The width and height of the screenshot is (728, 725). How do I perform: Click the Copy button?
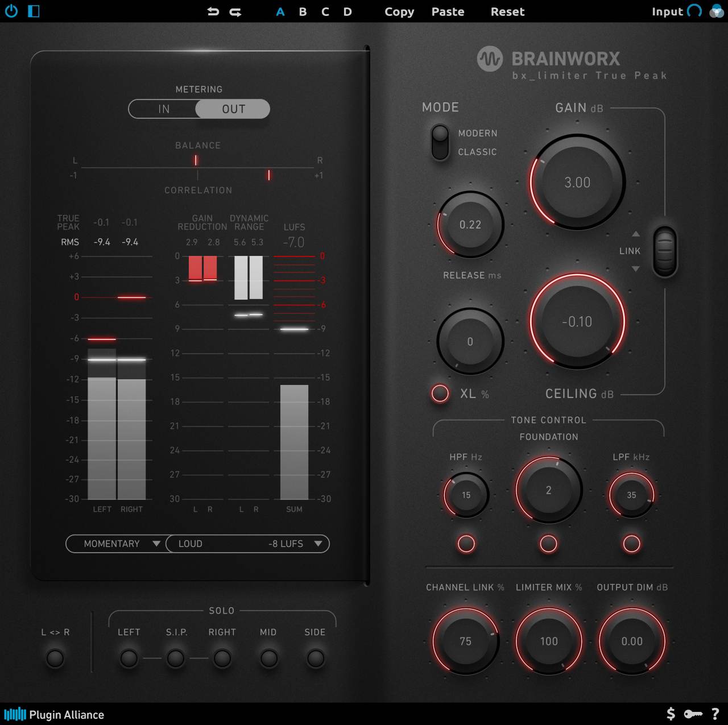coord(399,11)
